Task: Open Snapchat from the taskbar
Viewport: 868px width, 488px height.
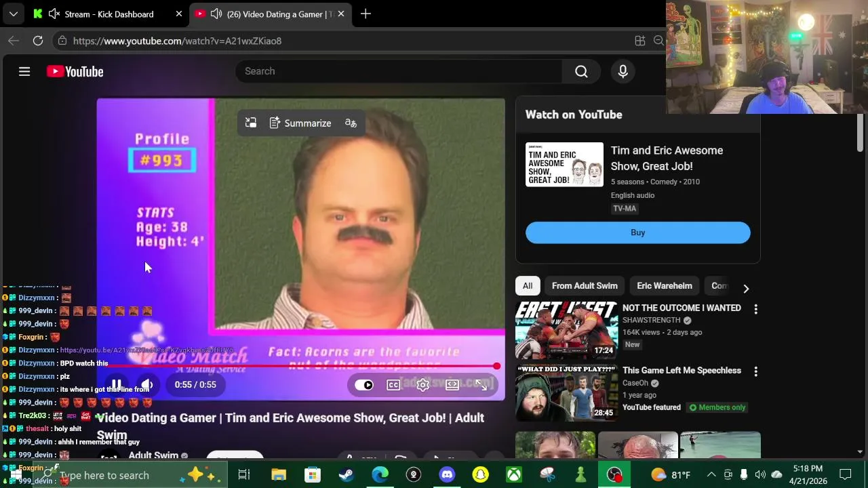Action: (480, 475)
